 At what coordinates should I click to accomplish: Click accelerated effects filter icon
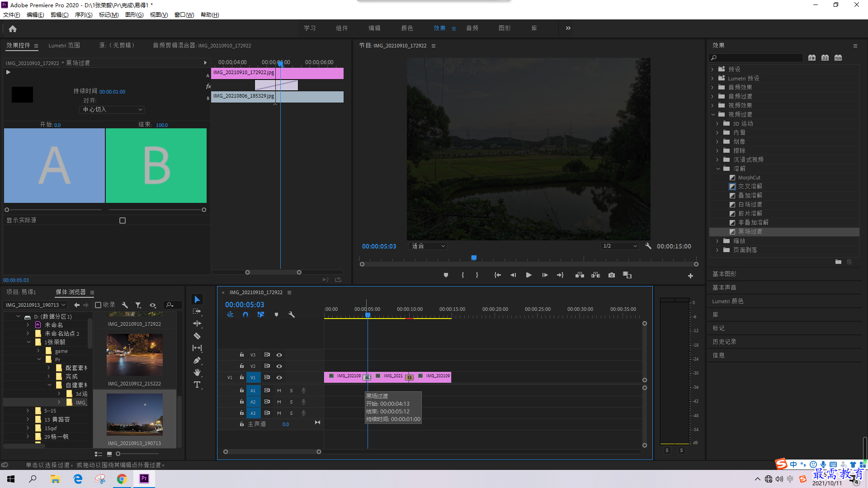tap(812, 58)
